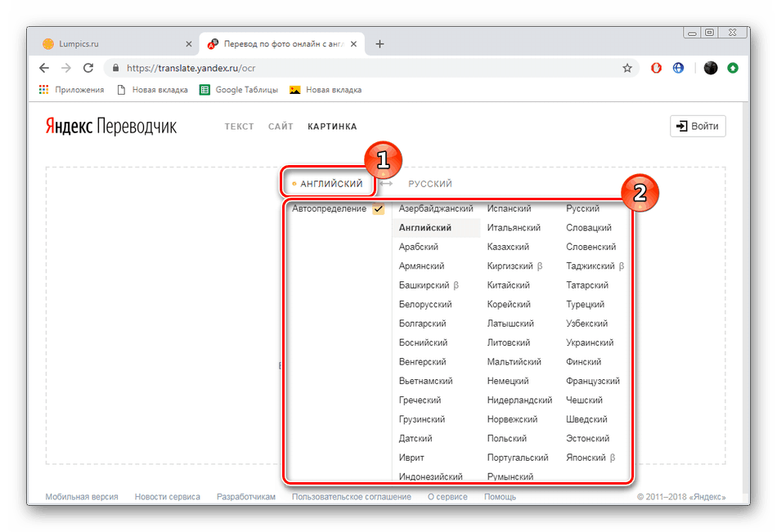Viewport: 777px width, 532px height.
Task: Select Польский language
Action: pyautogui.click(x=506, y=438)
